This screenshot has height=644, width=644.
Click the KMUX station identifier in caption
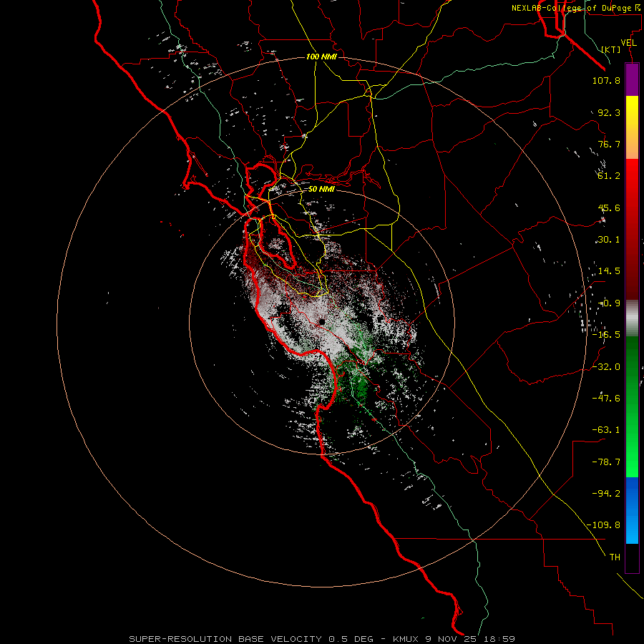click(x=406, y=639)
